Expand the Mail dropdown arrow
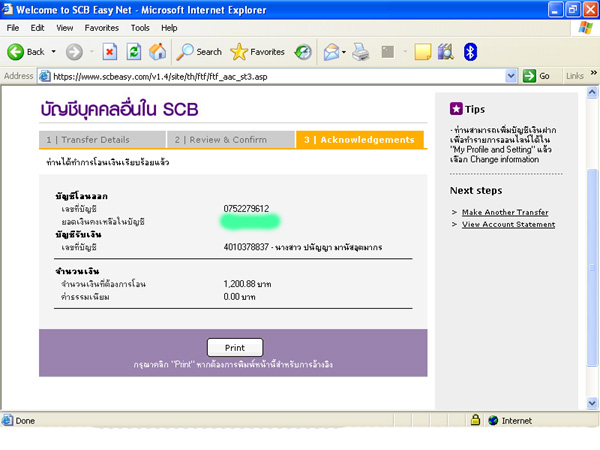Viewport: 600px width, 450px height. pos(344,52)
